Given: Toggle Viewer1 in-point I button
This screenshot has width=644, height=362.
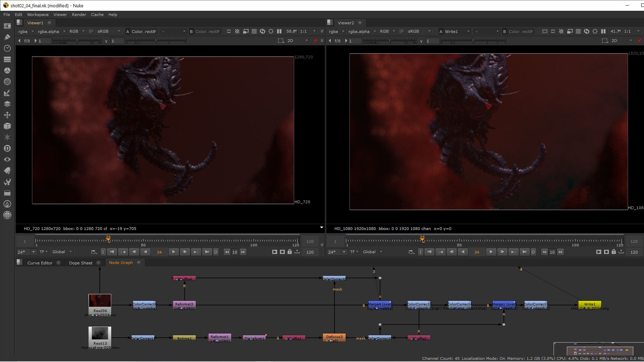Looking at the screenshot, I should pyautogui.click(x=103, y=252).
